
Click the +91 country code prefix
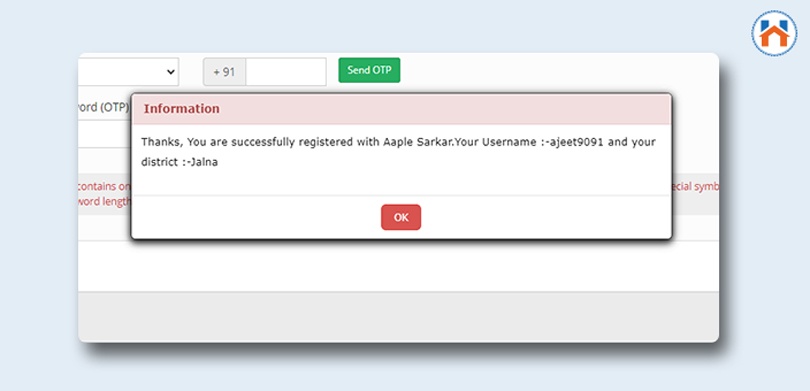tap(225, 72)
